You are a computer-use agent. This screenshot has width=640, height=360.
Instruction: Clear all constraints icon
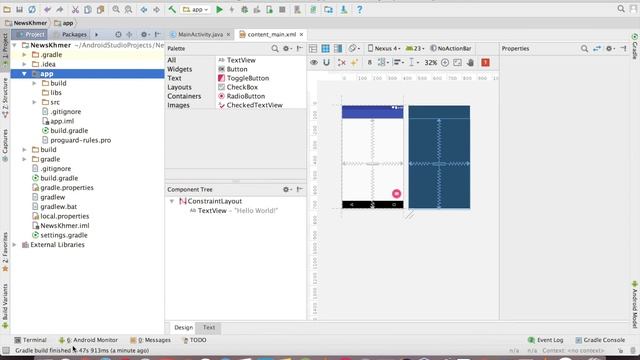click(342, 62)
